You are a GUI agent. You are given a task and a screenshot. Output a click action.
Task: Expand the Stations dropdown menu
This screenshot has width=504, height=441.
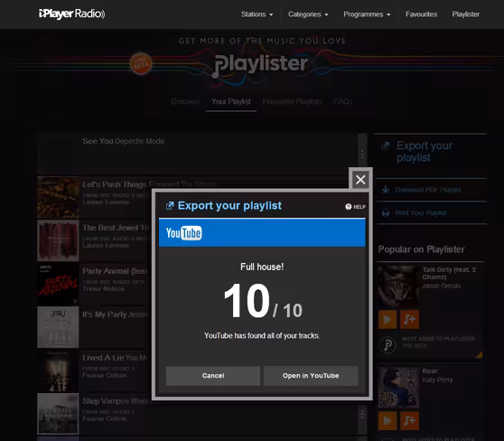tap(257, 14)
